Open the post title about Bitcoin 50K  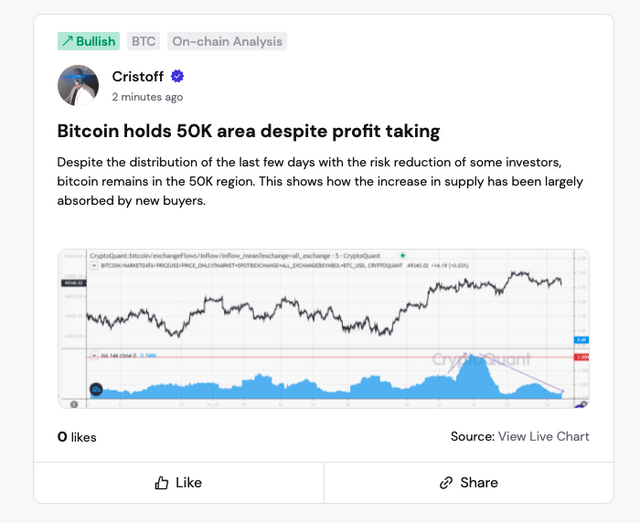[x=248, y=131]
